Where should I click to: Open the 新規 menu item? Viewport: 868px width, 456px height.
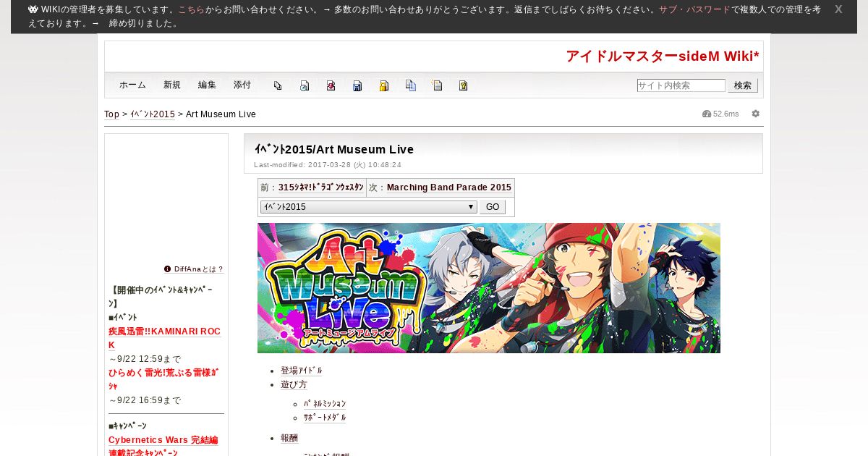[172, 85]
